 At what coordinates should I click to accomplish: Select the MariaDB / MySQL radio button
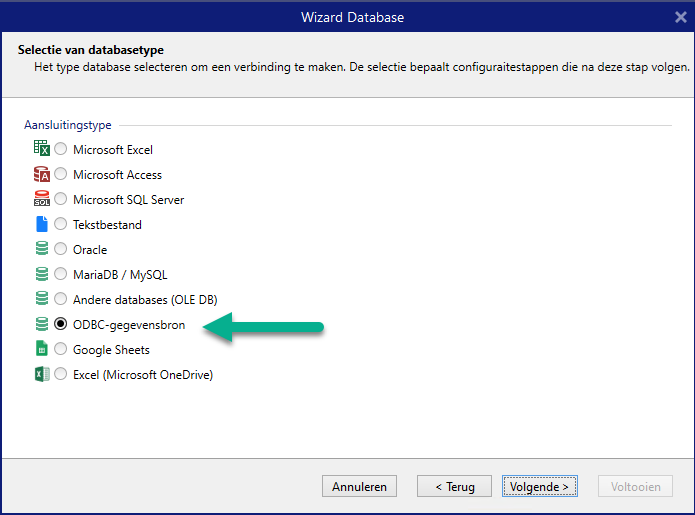pyautogui.click(x=61, y=274)
